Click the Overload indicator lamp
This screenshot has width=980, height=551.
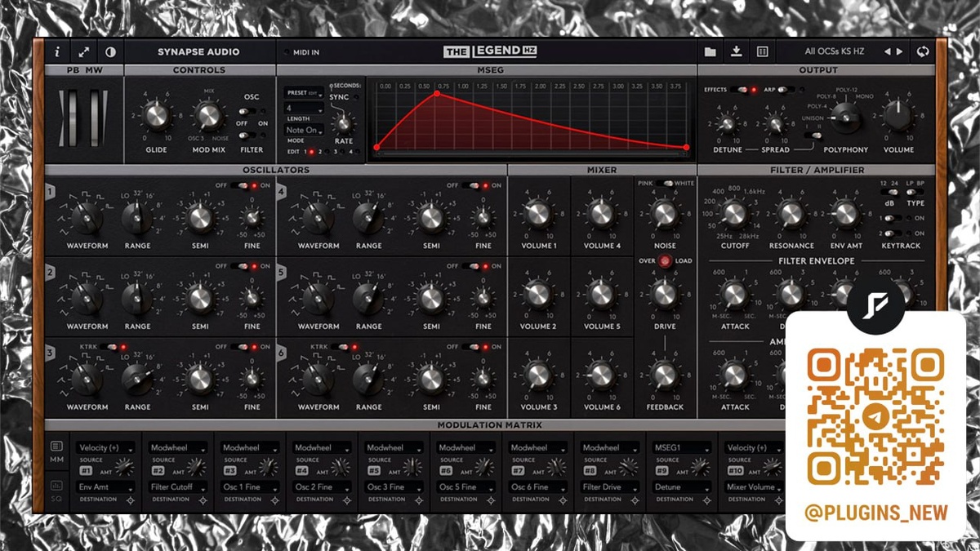click(x=664, y=262)
